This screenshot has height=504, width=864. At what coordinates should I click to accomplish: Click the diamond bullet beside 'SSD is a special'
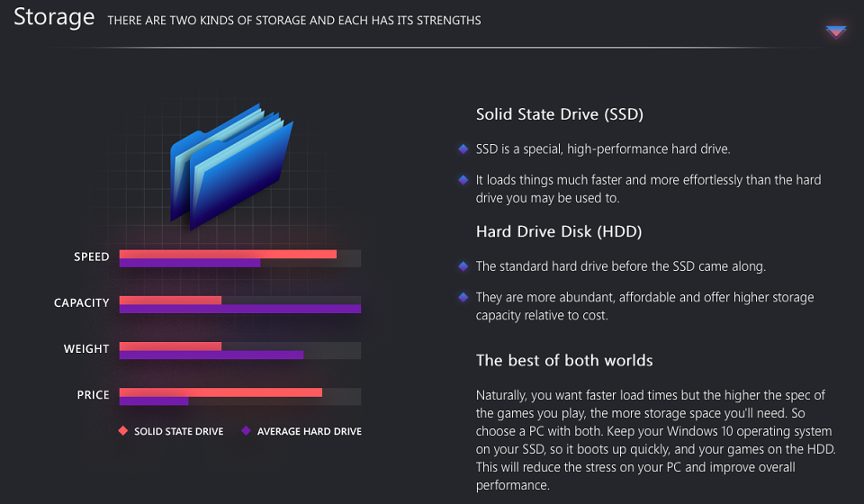463,148
